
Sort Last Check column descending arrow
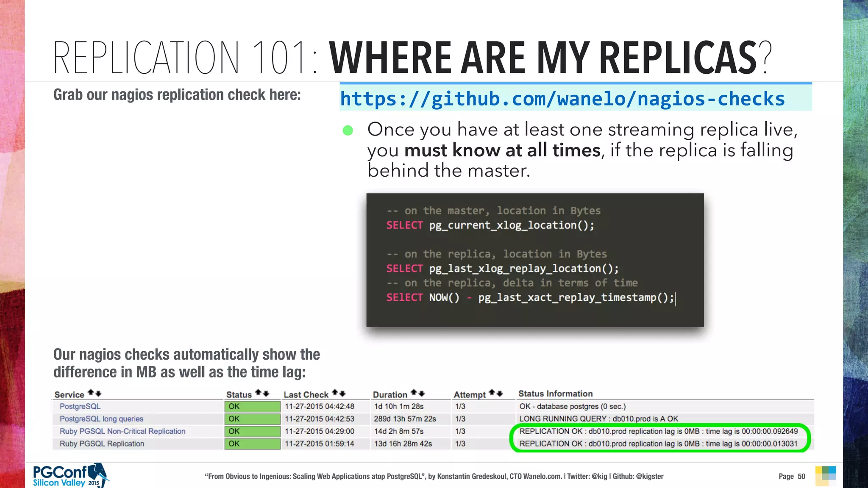tap(342, 394)
